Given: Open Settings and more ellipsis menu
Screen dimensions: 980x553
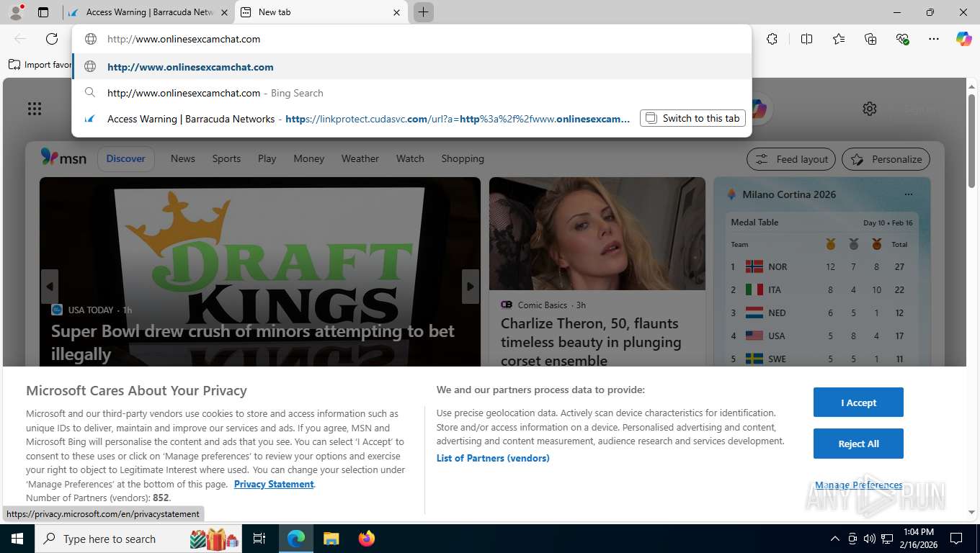Looking at the screenshot, I should tap(934, 39).
